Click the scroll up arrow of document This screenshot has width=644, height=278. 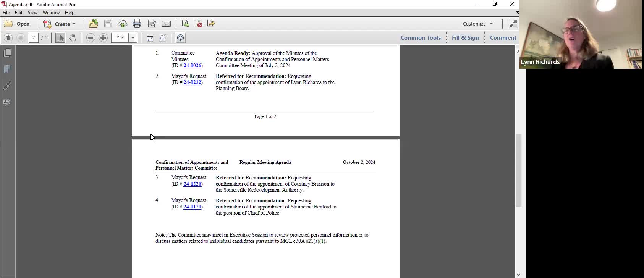pos(518,51)
